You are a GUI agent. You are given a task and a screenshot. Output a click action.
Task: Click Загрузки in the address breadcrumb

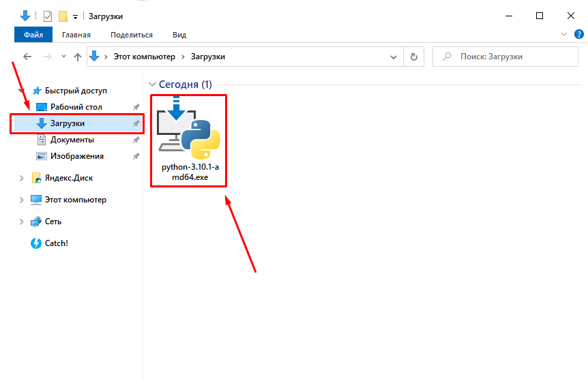208,57
